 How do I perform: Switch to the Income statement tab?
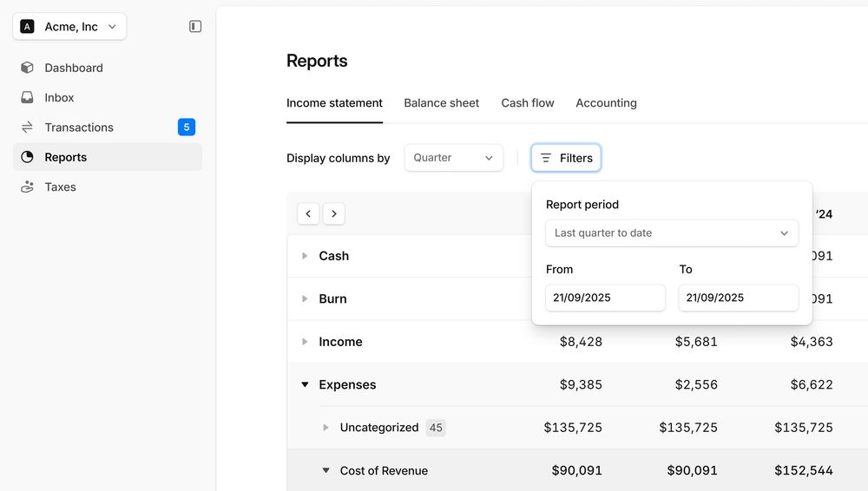pyautogui.click(x=334, y=103)
